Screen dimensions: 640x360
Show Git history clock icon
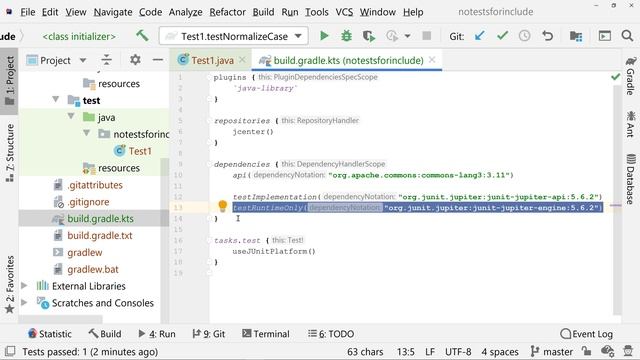[x=524, y=36]
